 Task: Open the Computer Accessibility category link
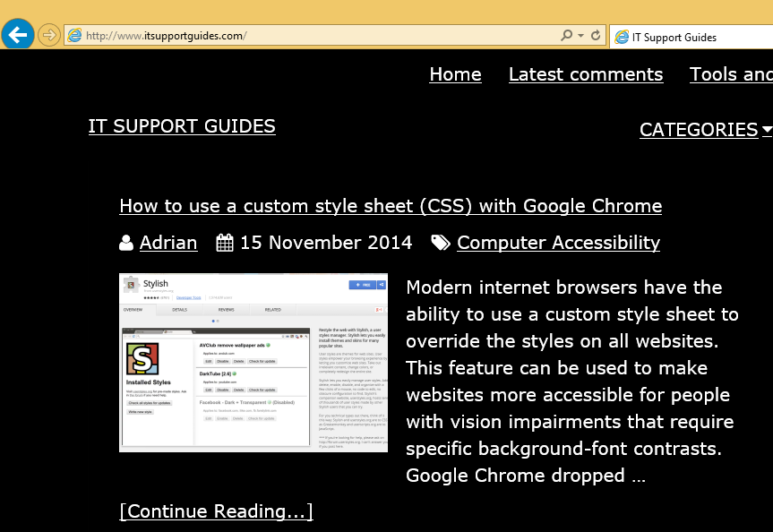tap(559, 243)
